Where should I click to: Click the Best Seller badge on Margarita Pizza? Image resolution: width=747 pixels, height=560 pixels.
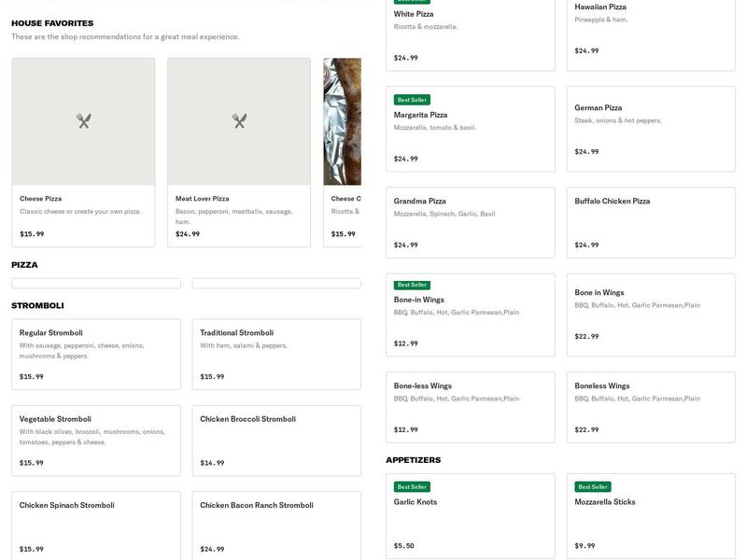pos(412,100)
